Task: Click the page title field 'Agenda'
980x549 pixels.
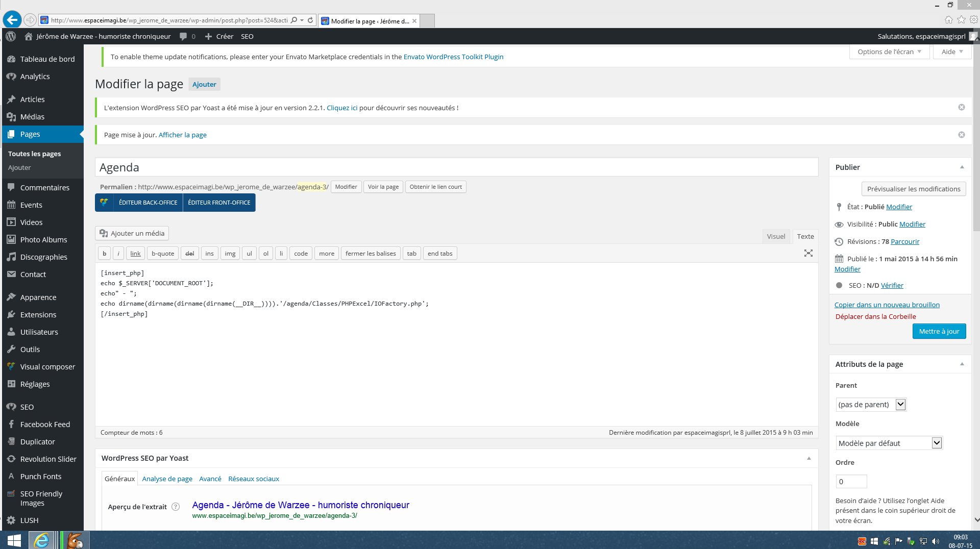Action: tap(456, 167)
